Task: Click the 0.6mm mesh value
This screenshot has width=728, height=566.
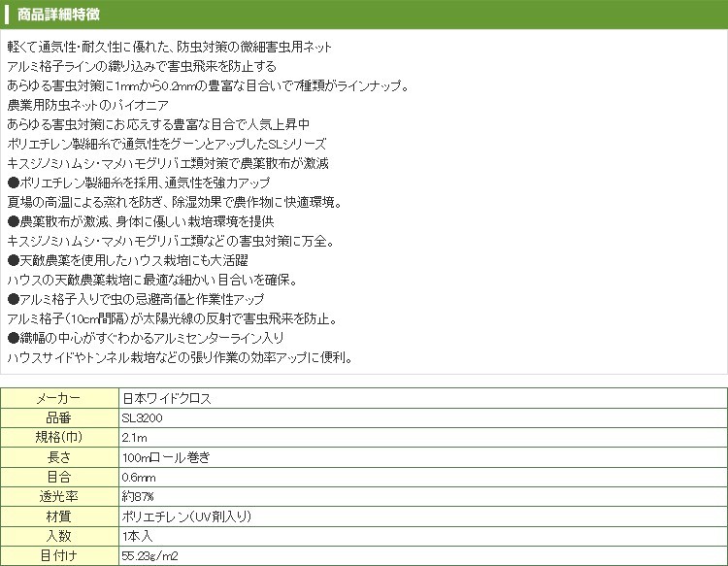Action: (139, 478)
